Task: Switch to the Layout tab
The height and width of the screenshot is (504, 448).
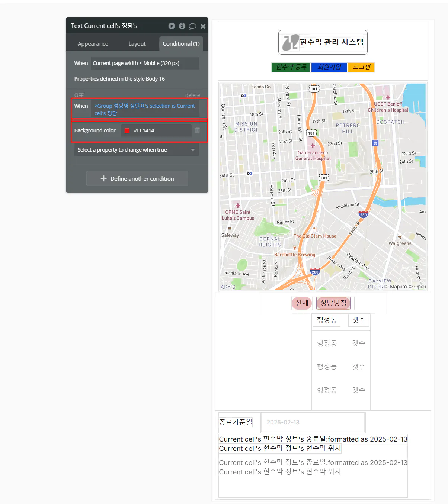Action: 137,44
